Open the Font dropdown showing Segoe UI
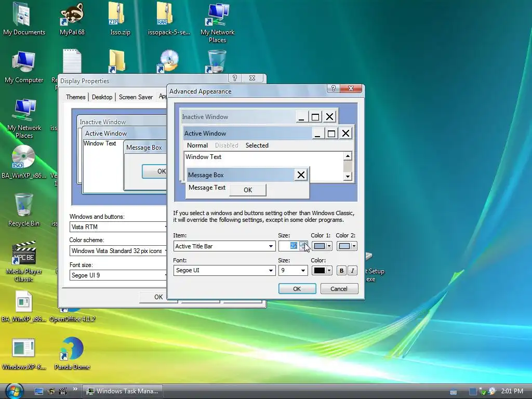532x399 pixels. (x=224, y=270)
